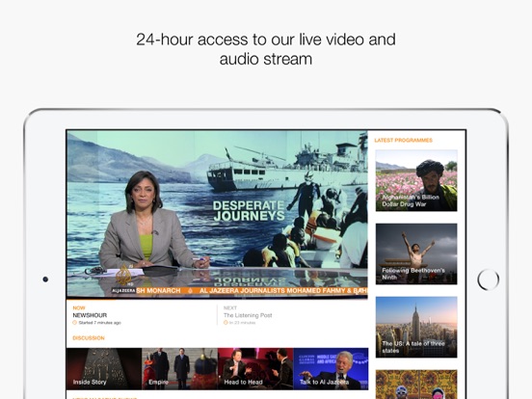Click the orange news ticker headline
532x399 pixels.
[252, 290]
